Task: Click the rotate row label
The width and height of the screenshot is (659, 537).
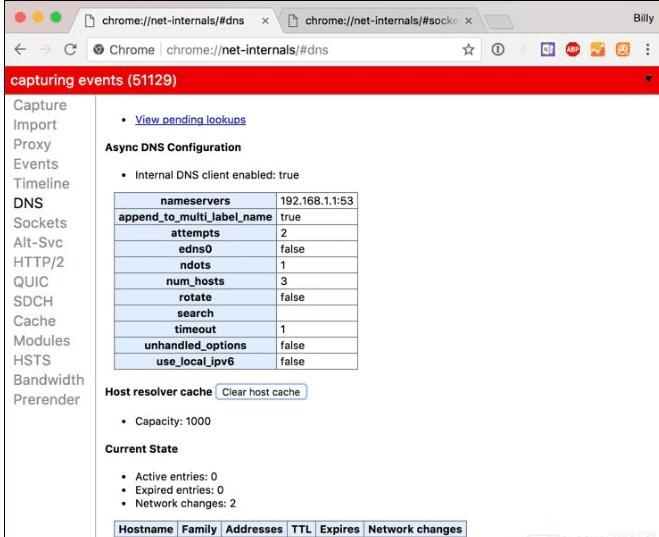Action: [195, 297]
